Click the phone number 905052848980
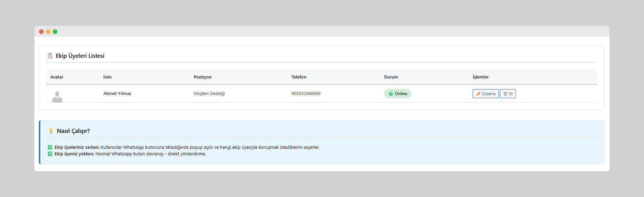 pos(306,93)
